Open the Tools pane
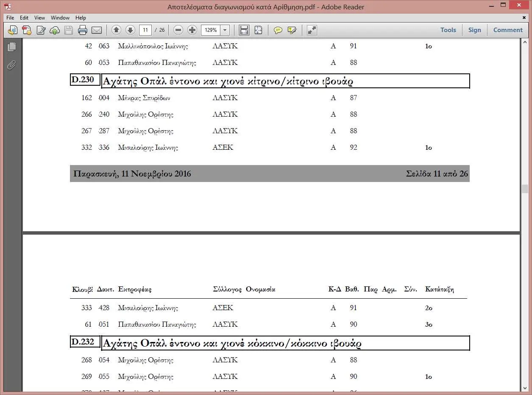 (448, 30)
